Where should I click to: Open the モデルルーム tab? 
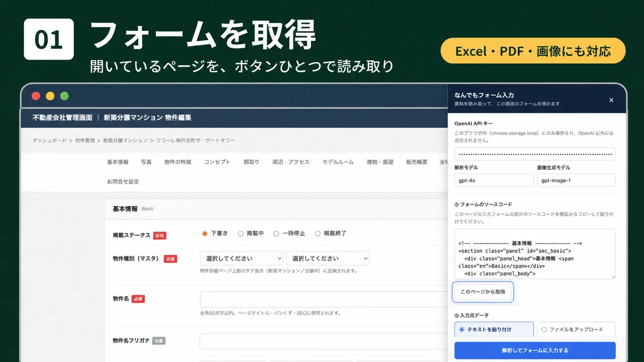point(338,162)
